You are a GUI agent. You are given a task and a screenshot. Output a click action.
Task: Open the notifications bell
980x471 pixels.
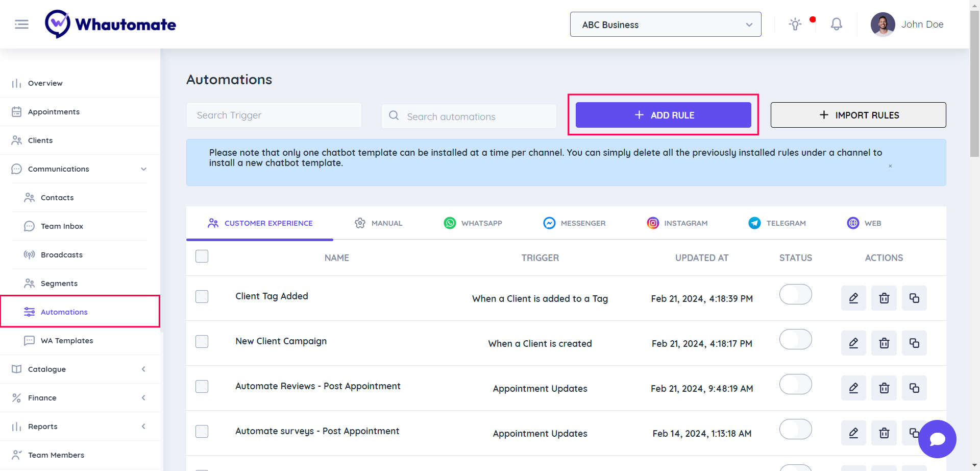tap(836, 24)
